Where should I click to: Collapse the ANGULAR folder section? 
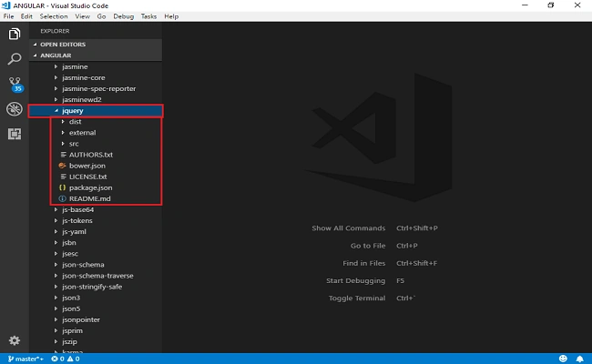click(x=36, y=56)
